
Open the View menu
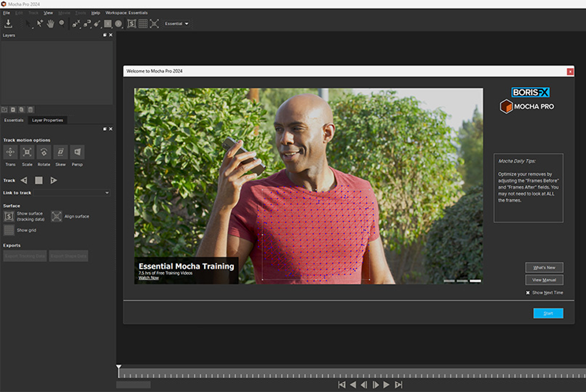pos(48,13)
